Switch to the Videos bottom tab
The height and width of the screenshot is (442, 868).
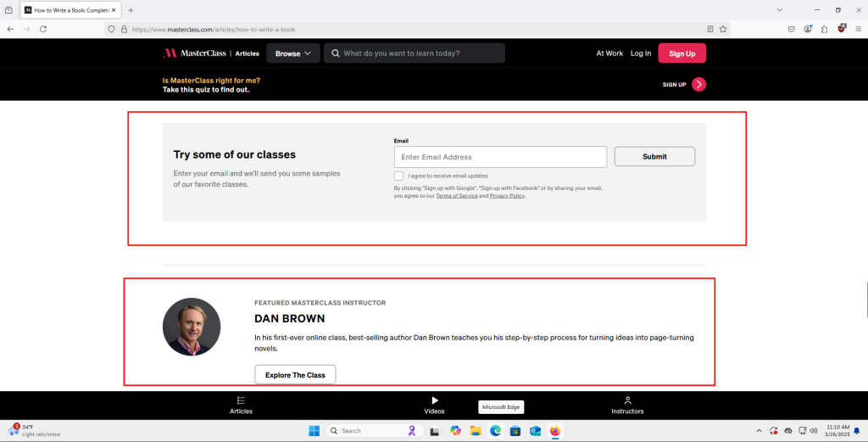pos(434,405)
